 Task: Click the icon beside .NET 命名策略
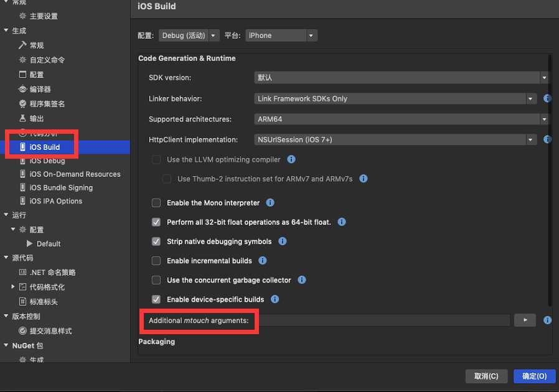click(x=22, y=273)
